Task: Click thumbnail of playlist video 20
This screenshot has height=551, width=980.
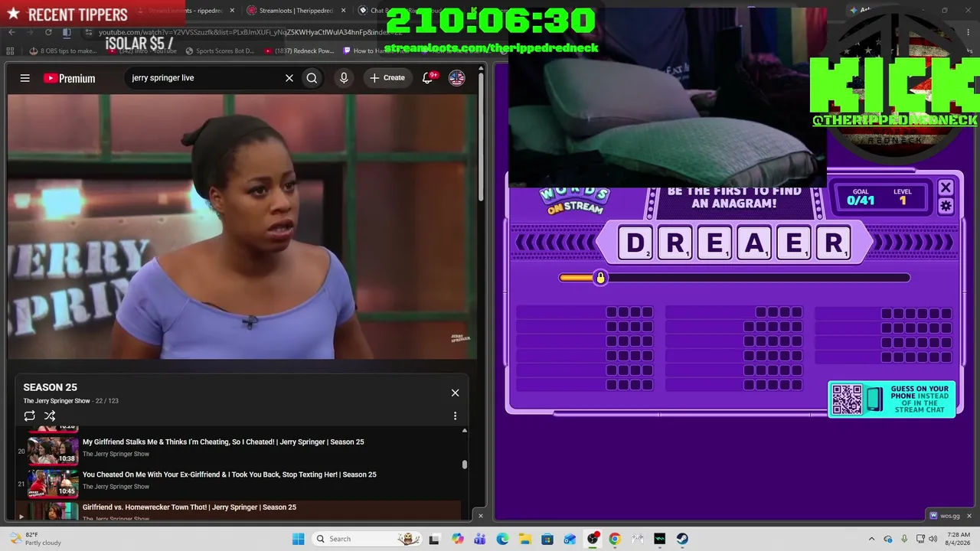Action: pos(53,450)
